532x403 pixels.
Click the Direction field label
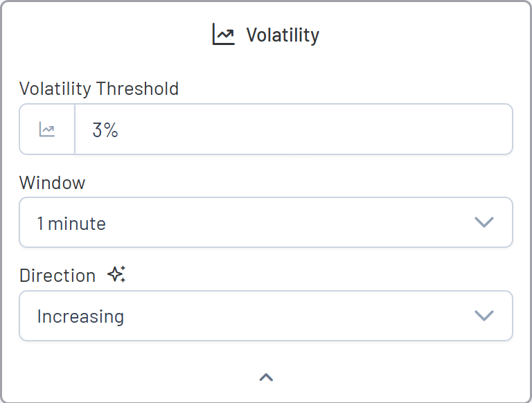click(x=57, y=276)
